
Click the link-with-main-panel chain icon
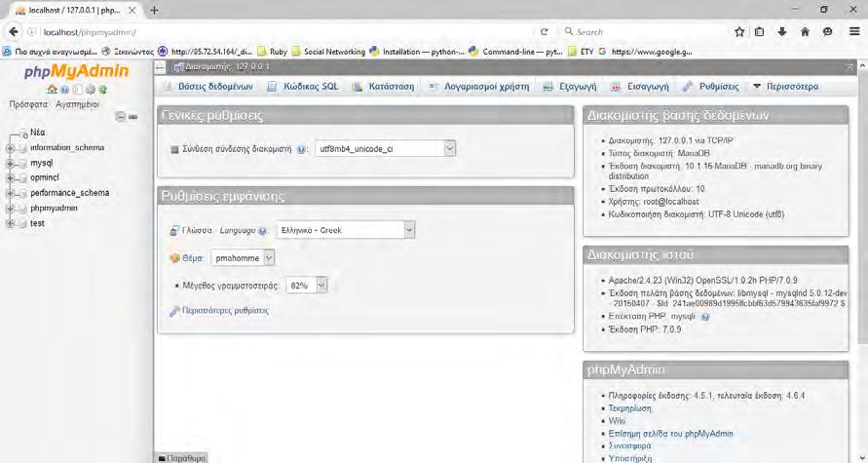[x=133, y=117]
